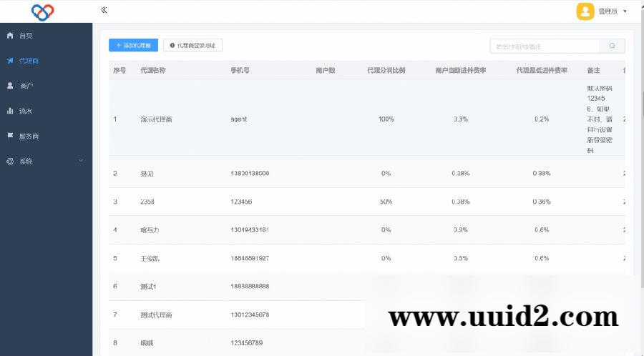Click the user icon beside 商户
Screen dimensions: 644x356
tap(10, 86)
